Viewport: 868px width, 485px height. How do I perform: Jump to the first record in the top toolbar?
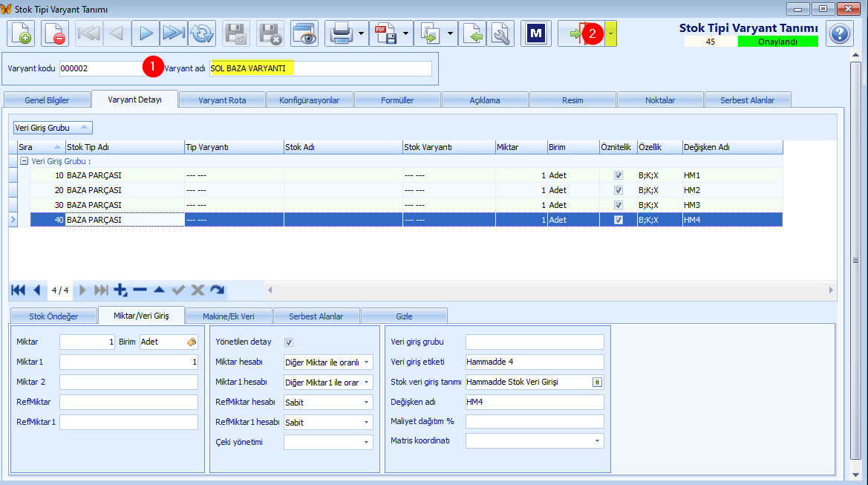[x=88, y=33]
